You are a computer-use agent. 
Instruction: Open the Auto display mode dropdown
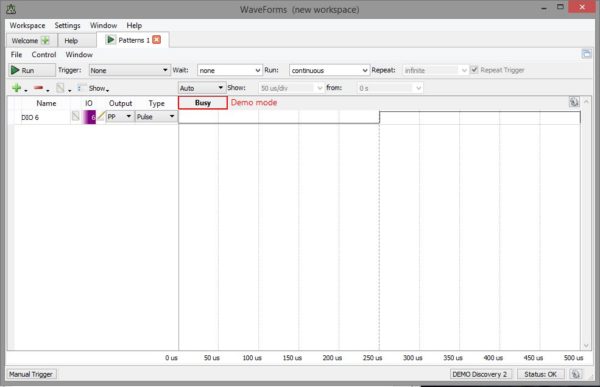pyautogui.click(x=202, y=88)
